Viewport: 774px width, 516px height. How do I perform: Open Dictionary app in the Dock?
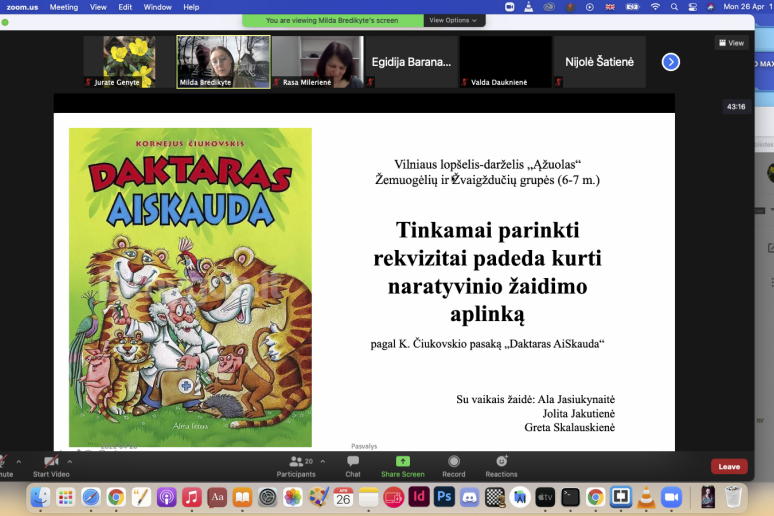pos(217,497)
